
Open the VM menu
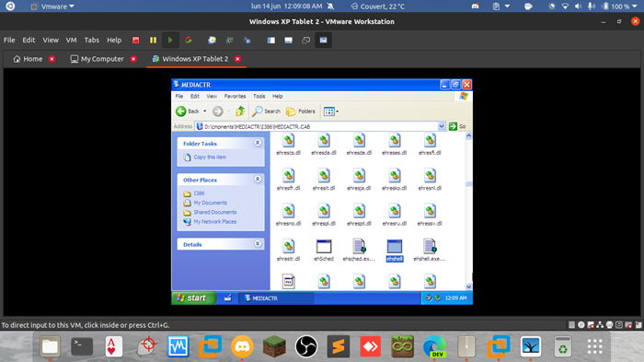pyautogui.click(x=71, y=40)
